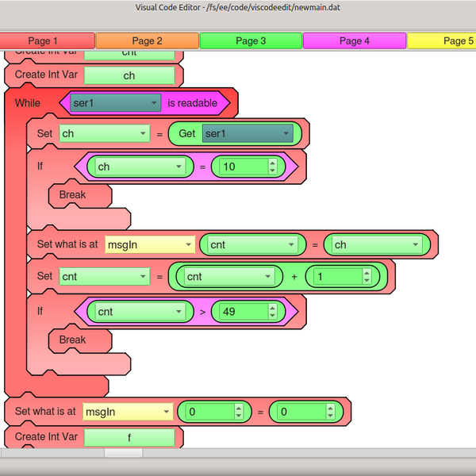
Task: Select the second Break block under cnt > 49
Action: pos(73,340)
